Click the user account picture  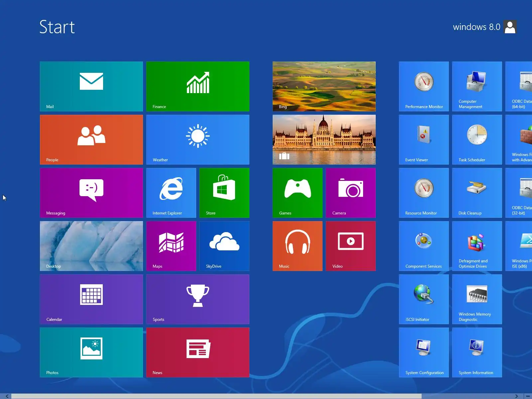coord(510,27)
